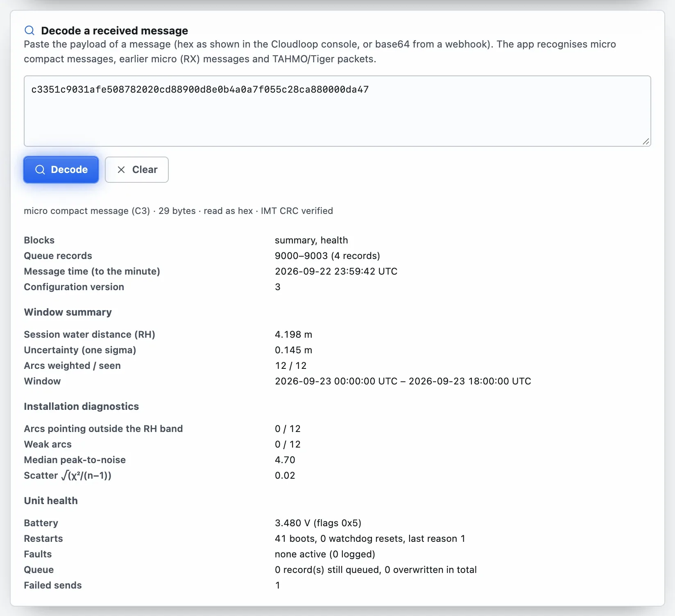
Task: Click the Restarts value '41 boots'
Action: (295, 539)
